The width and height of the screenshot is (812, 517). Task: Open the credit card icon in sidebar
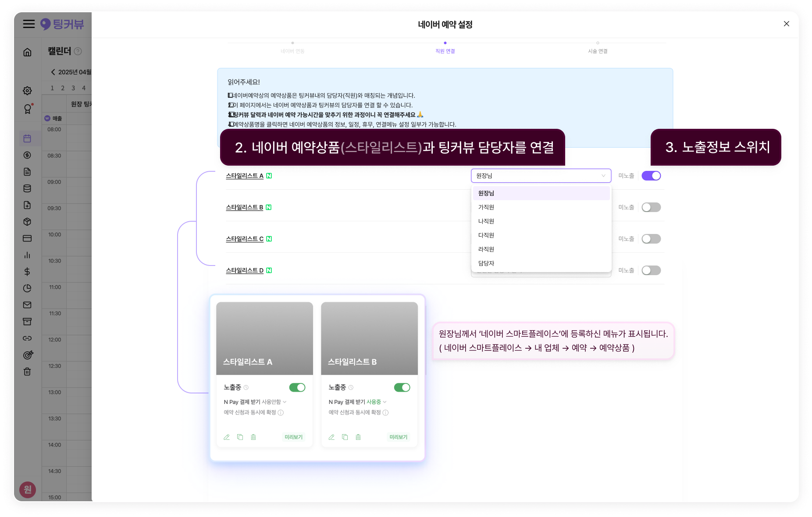point(27,238)
